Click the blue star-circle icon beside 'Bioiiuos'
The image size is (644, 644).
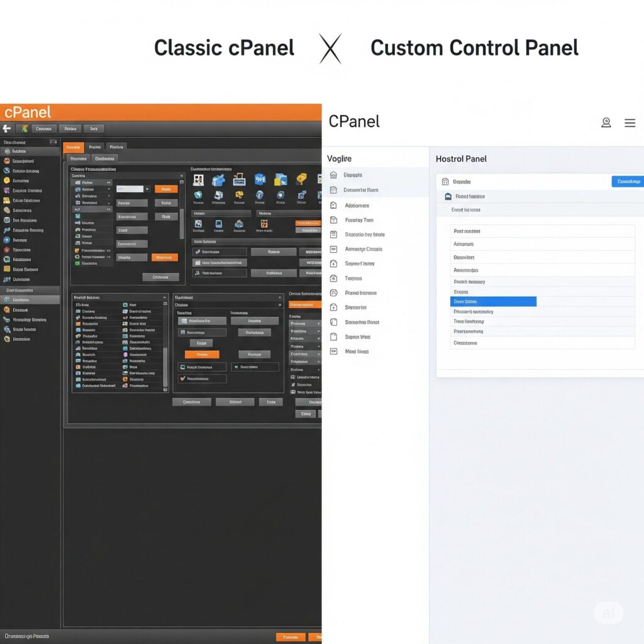(6, 240)
